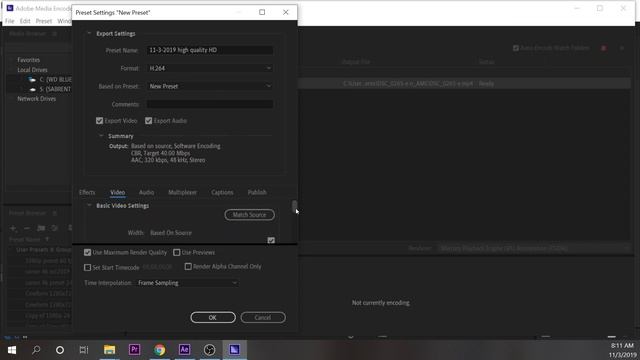Open the Renderer dropdown in queue panel
The width and height of the screenshot is (640, 360).
coord(534,248)
